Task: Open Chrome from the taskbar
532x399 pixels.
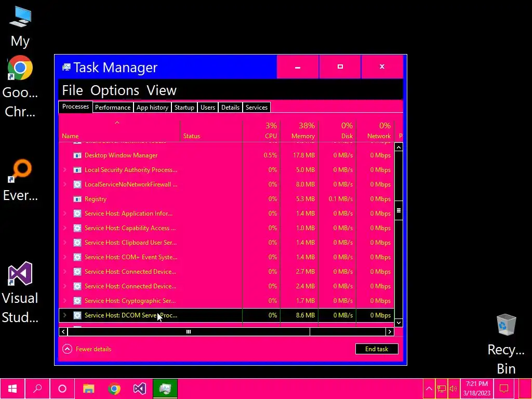Action: coord(114,389)
